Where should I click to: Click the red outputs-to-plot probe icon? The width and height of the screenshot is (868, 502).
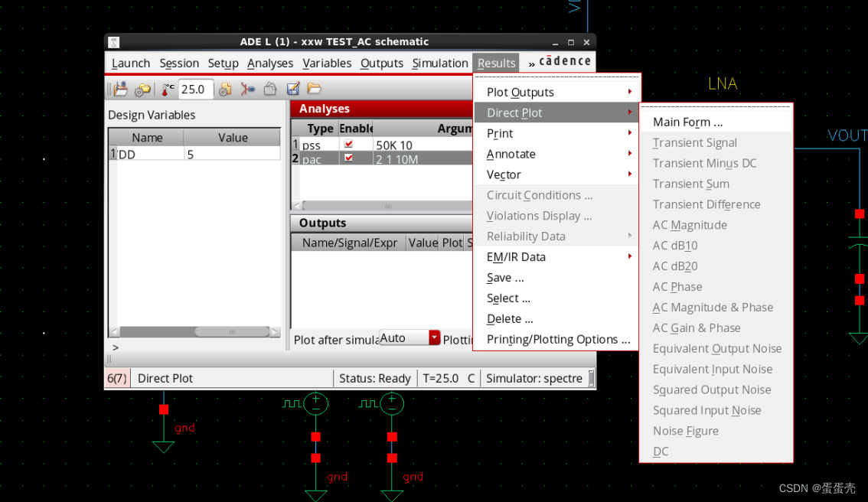[x=247, y=89]
